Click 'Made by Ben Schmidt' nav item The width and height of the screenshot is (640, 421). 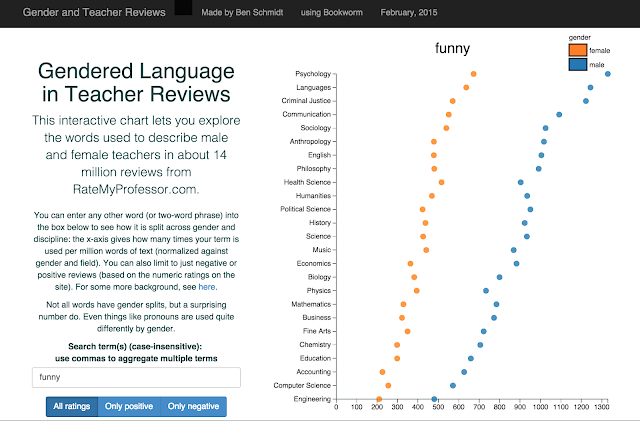242,13
